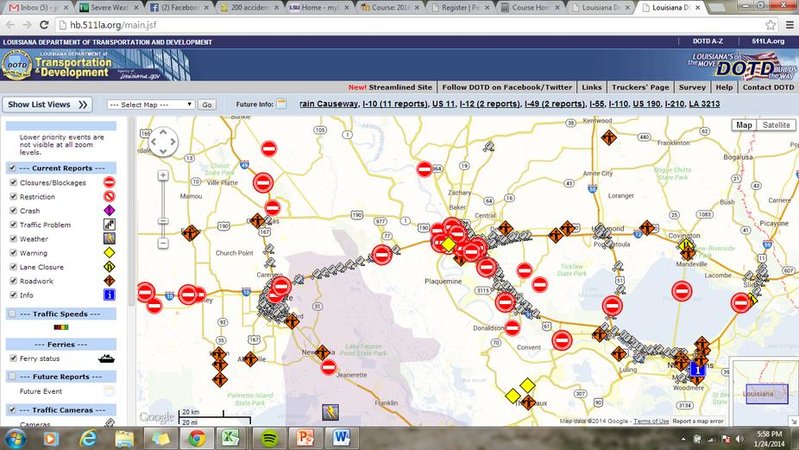Viewport: 799px width, 450px height.
Task: Switch to the Severe Weather browser tab
Action: click(109, 8)
